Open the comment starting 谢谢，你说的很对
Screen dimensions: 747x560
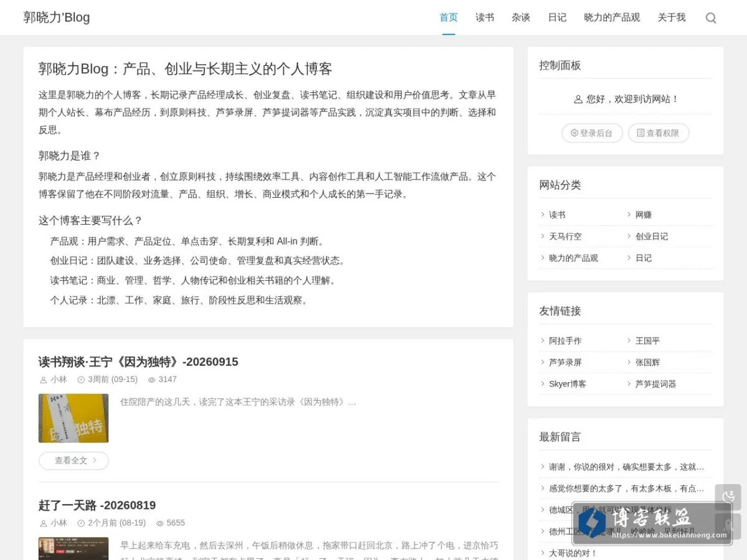[626, 467]
